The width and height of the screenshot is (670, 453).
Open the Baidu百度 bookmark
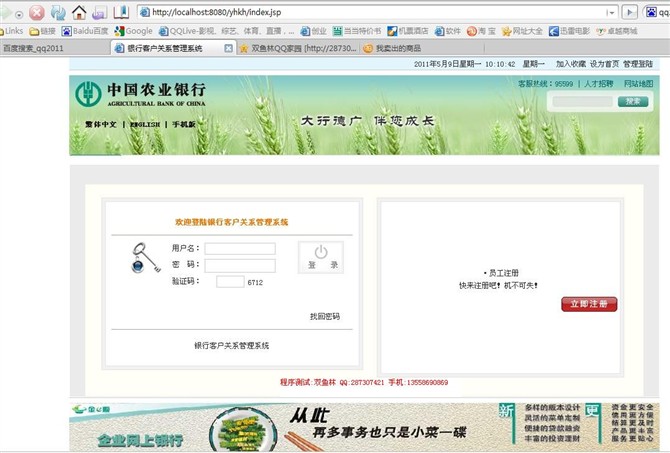tap(85, 31)
